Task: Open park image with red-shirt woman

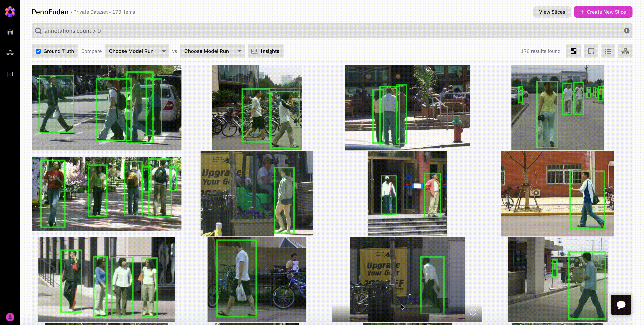Action: (107, 194)
